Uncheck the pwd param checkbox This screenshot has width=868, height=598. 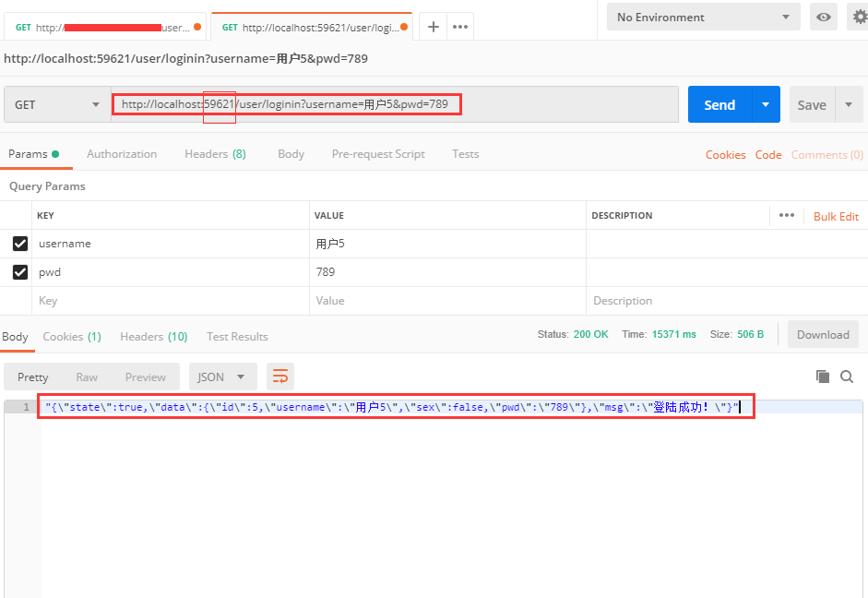click(x=20, y=272)
